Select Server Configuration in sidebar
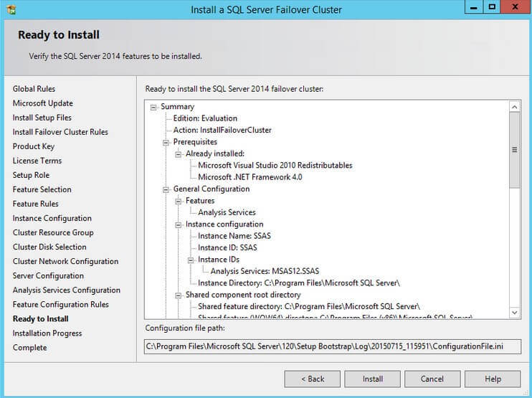Viewport: 532px width, 398px height. (x=48, y=276)
